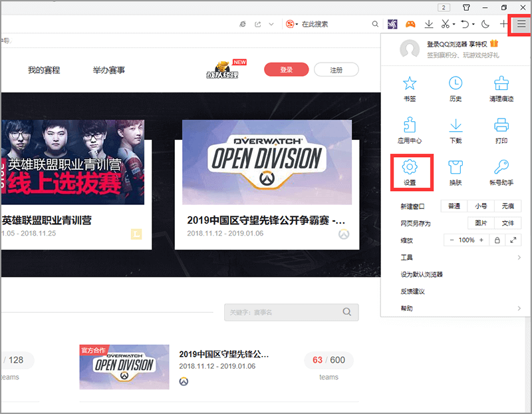Viewport: 532px width, 414px height.
Task: Open 应用中心 app center icon
Action: pos(410,130)
